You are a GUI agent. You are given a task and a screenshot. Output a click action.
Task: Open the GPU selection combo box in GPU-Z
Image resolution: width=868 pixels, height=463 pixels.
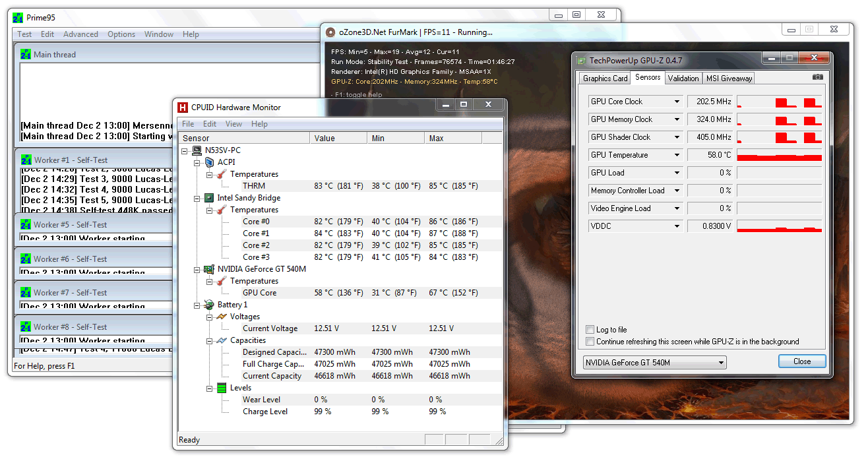[655, 362]
